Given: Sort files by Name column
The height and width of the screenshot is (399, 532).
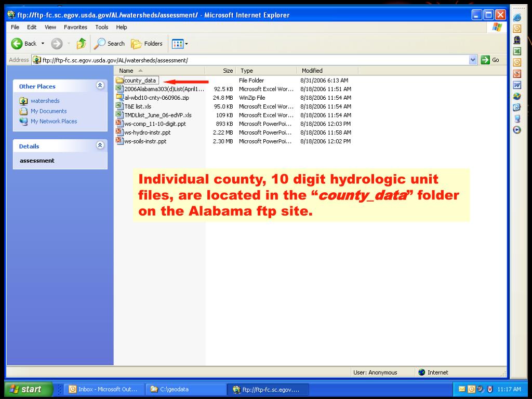Looking at the screenshot, I should 159,71.
